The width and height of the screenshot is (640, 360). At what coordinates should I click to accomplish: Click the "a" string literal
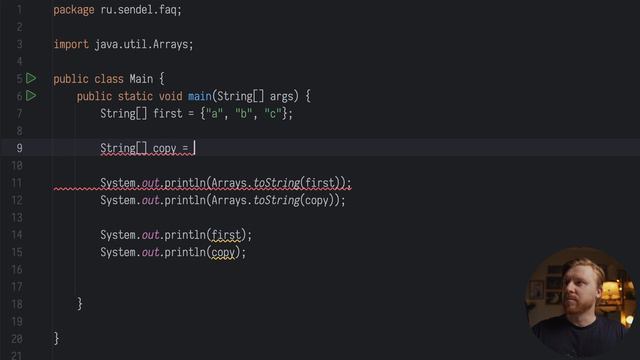coord(214,113)
